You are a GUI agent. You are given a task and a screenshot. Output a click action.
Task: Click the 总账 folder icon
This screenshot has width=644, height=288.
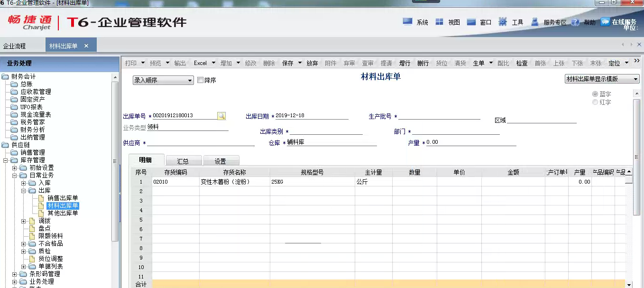pyautogui.click(x=14, y=84)
